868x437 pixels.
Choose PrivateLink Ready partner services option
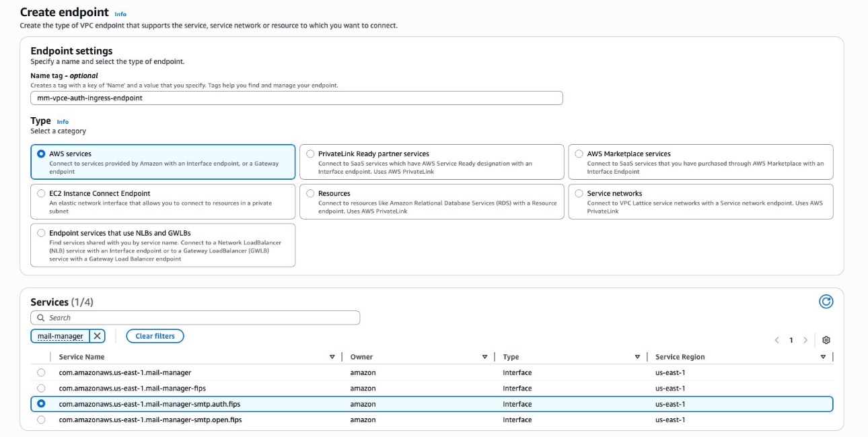[310, 154]
